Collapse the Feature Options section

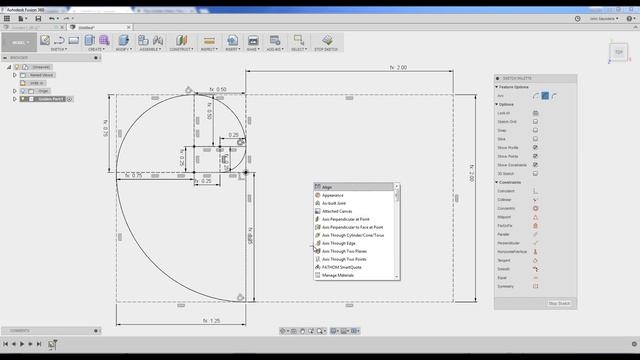point(497,87)
